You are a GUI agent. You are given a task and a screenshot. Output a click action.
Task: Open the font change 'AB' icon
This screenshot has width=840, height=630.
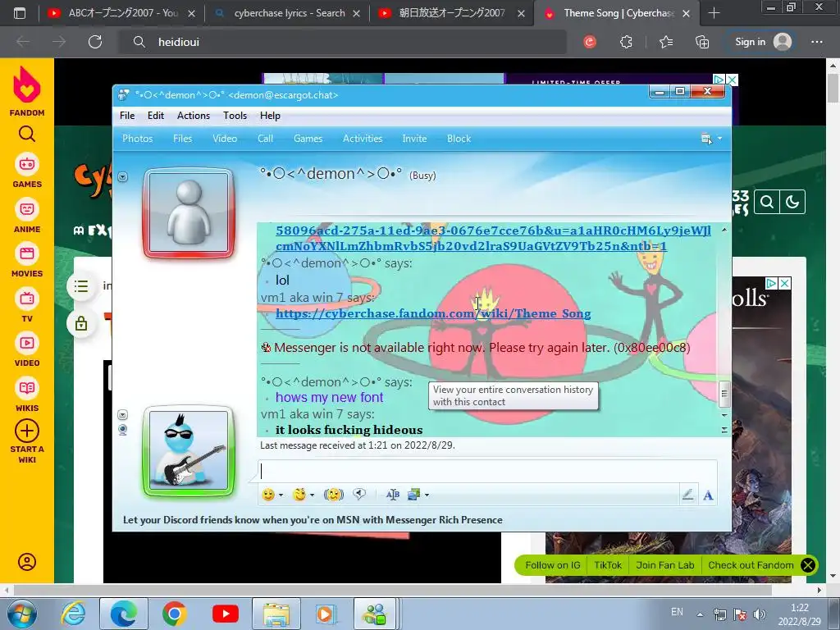coord(393,495)
